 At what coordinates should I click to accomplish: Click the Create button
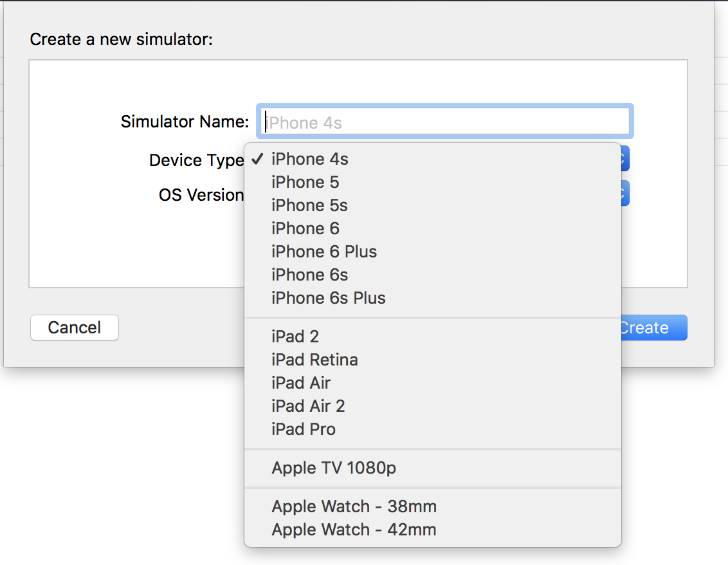click(653, 328)
